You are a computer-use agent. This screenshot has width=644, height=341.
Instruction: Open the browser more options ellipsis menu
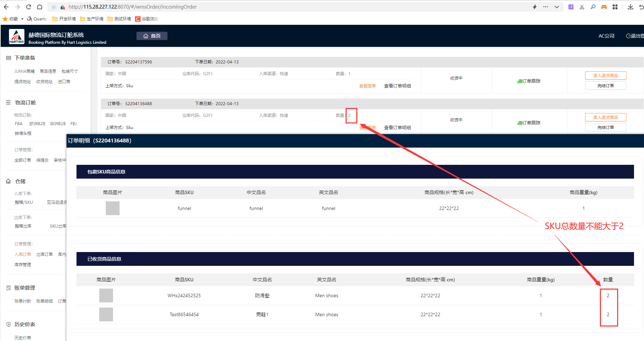[545, 7]
